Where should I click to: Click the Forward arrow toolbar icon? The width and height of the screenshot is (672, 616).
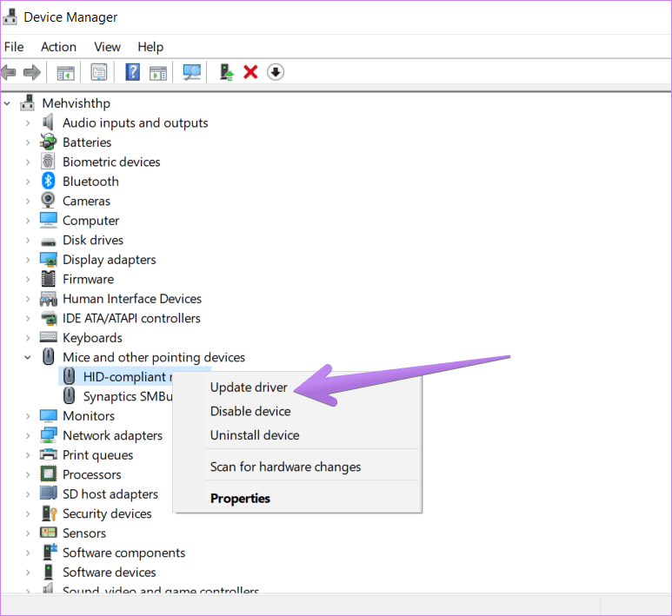click(31, 72)
